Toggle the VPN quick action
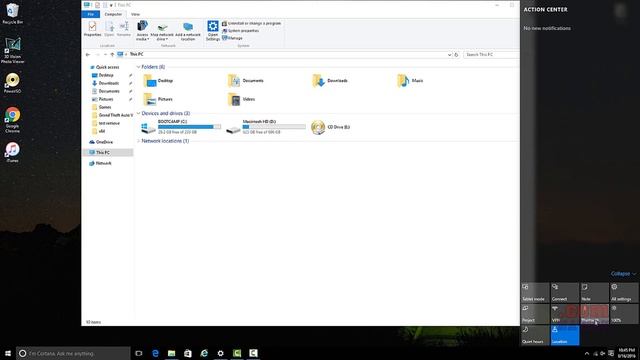The width and height of the screenshot is (640, 360). click(565, 314)
